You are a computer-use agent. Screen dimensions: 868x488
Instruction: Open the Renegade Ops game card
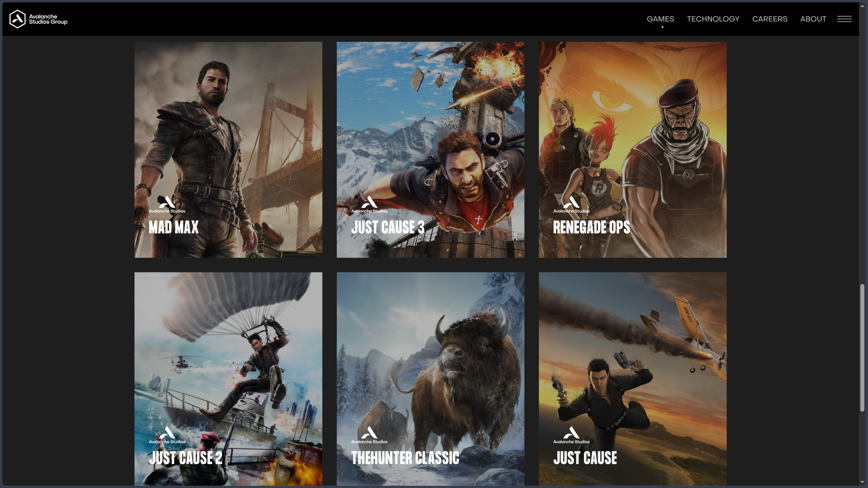[x=632, y=150]
